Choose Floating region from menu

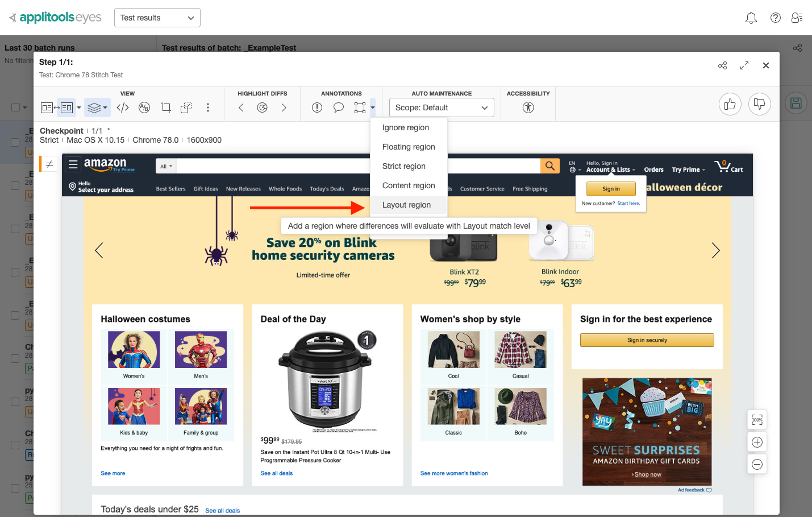pos(409,147)
